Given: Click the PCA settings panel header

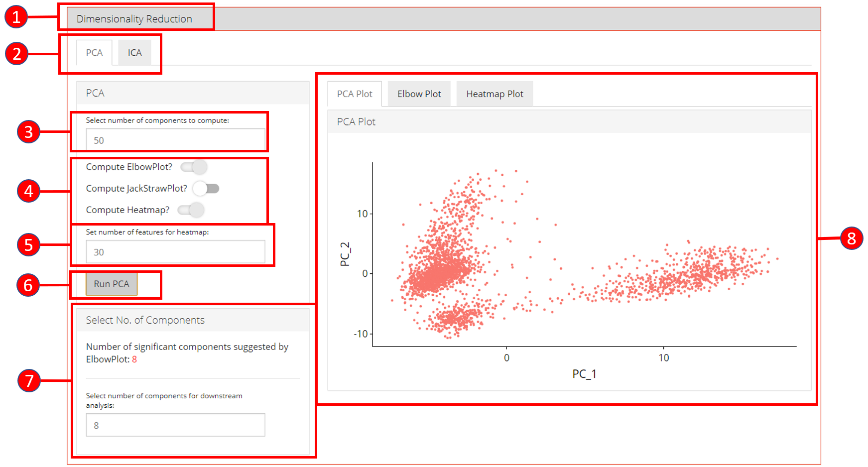Looking at the screenshot, I should point(192,93).
